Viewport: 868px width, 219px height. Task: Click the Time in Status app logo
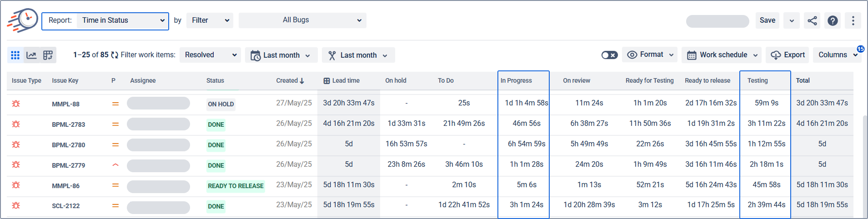tap(22, 20)
